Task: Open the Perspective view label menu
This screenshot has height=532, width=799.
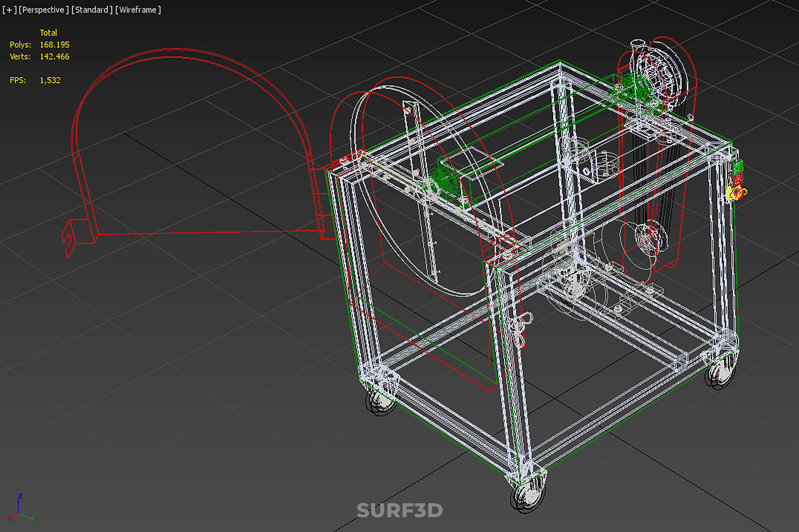Action: click(44, 10)
